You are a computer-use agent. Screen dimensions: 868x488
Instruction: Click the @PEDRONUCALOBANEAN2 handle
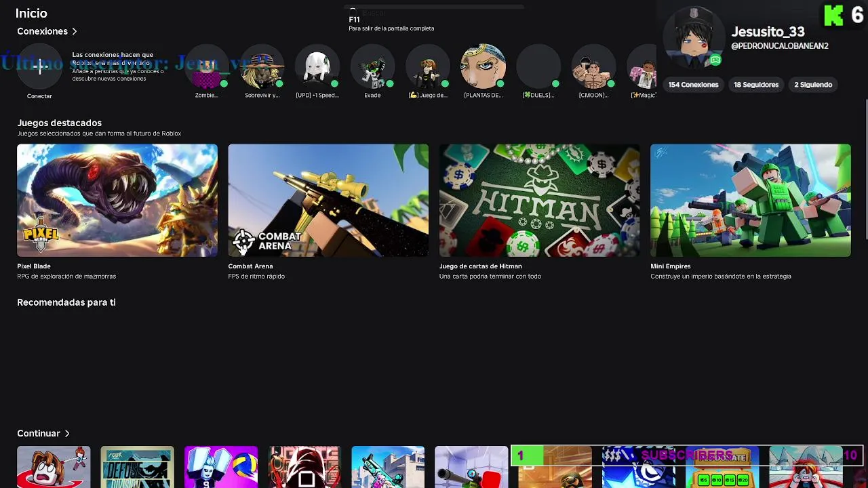coord(780,46)
